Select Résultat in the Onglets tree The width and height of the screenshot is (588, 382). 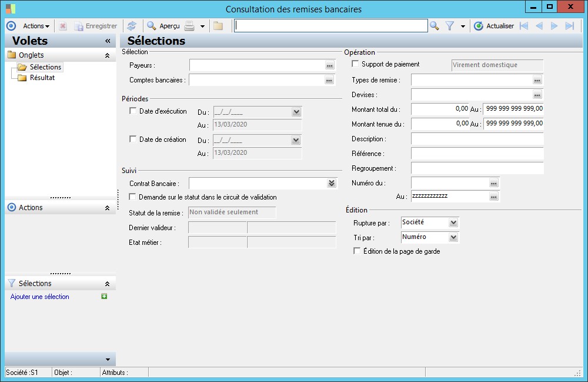(42, 78)
